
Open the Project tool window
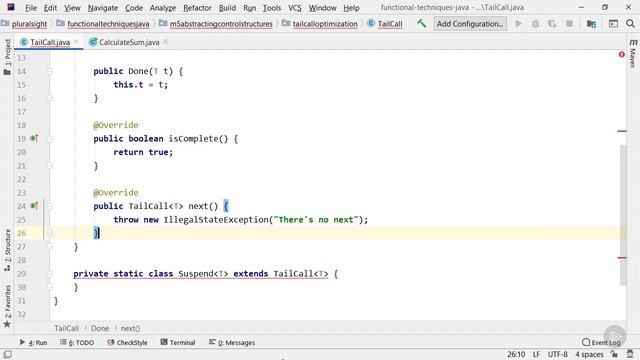7,57
